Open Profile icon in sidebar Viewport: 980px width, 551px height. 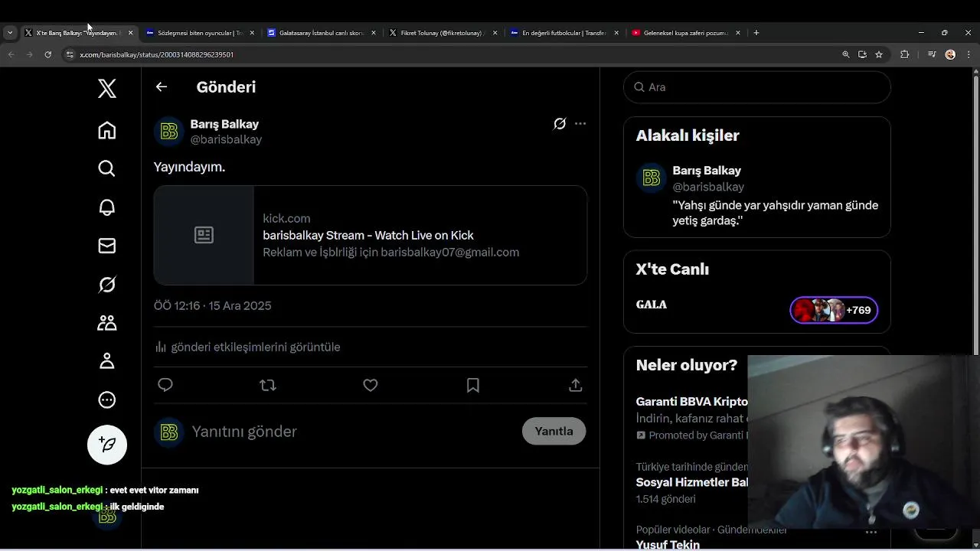[x=107, y=361]
